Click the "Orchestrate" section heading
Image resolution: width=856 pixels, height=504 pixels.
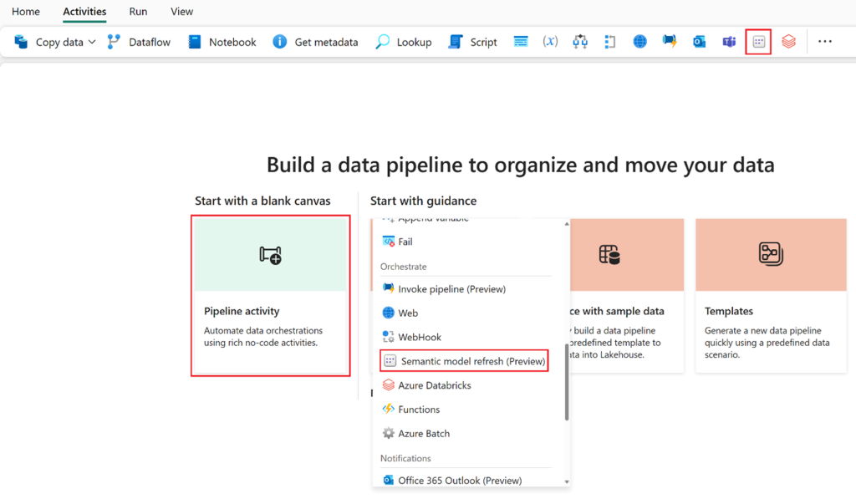[404, 267]
